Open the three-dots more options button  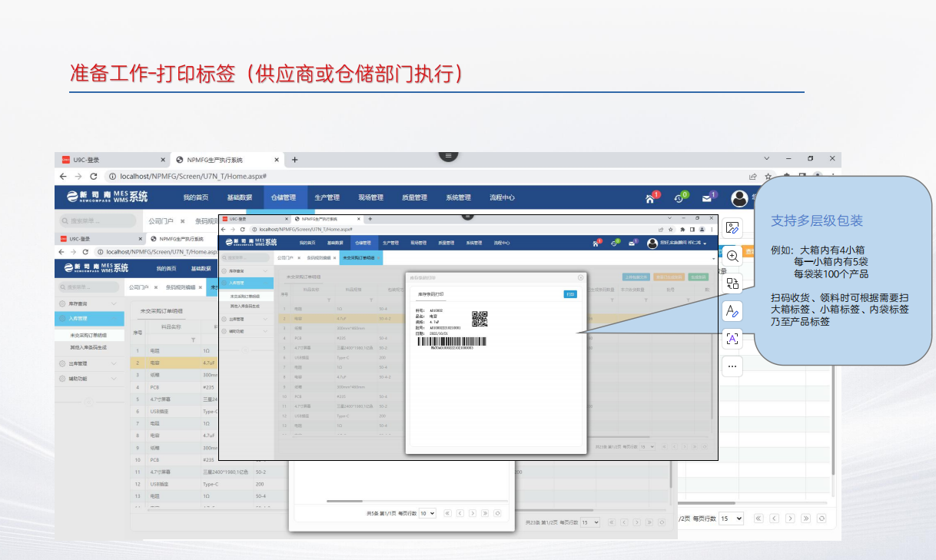click(x=732, y=366)
